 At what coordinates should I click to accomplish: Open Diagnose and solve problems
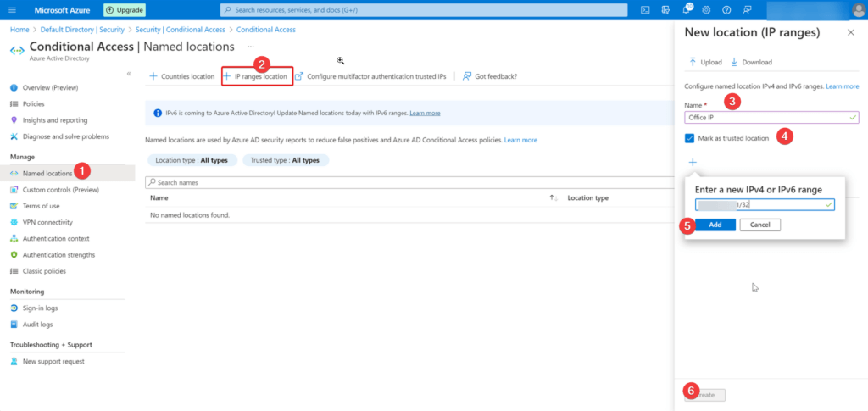68,136
